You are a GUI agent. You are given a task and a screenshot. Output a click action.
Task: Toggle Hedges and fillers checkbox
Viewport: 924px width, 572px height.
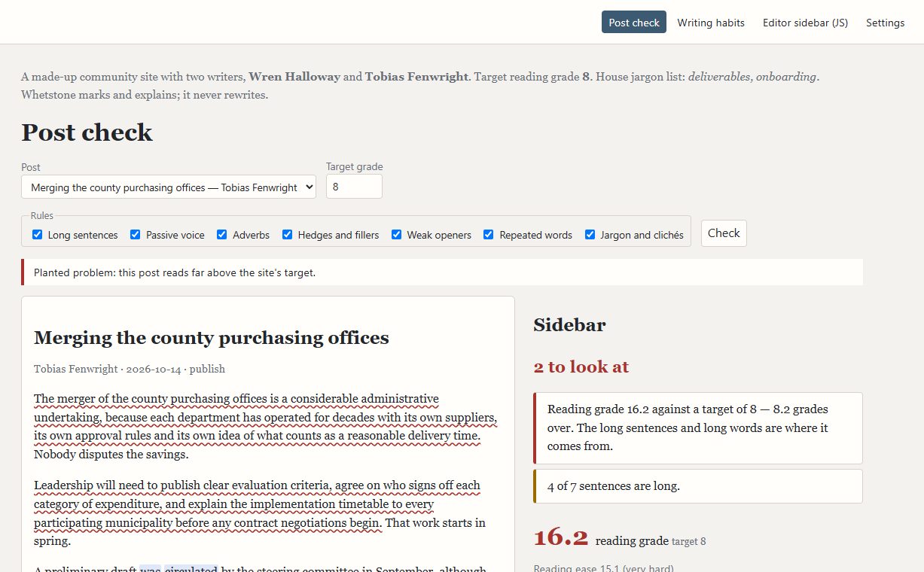(x=288, y=235)
